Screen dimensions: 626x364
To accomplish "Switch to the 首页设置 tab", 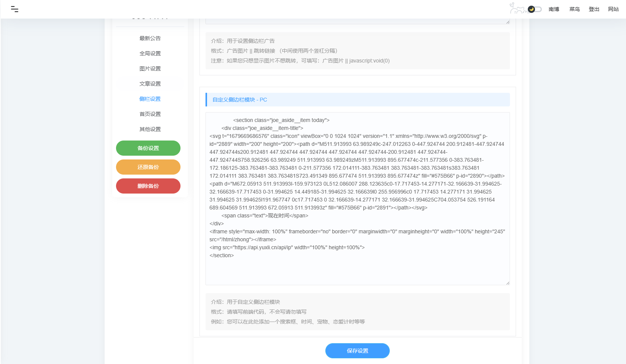I will pos(150,114).
